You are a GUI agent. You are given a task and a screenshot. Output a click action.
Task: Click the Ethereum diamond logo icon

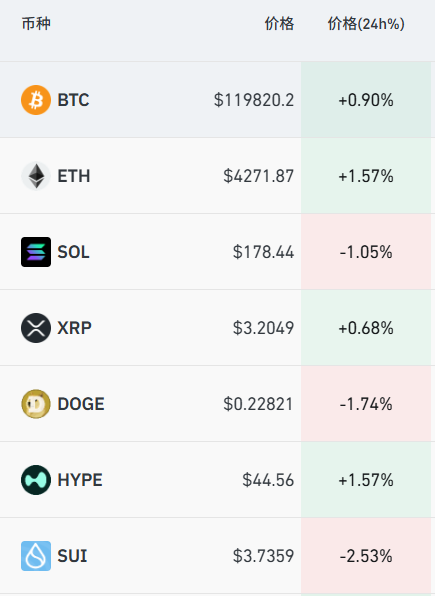tap(36, 176)
